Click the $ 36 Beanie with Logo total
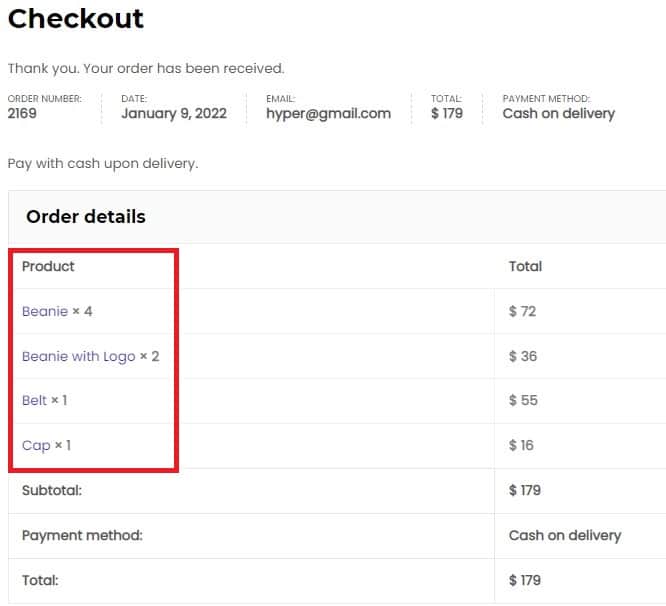 click(x=523, y=356)
